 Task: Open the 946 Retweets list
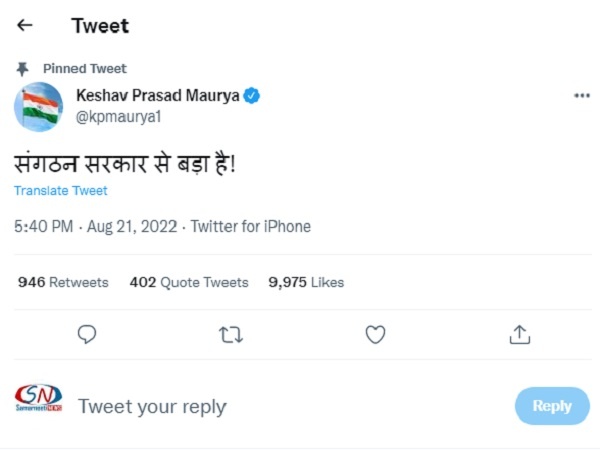tap(63, 282)
